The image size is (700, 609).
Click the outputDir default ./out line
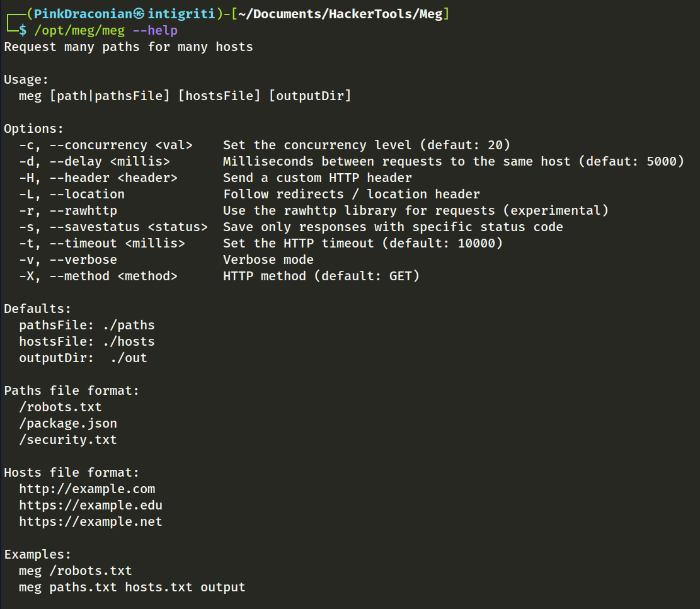click(x=83, y=358)
